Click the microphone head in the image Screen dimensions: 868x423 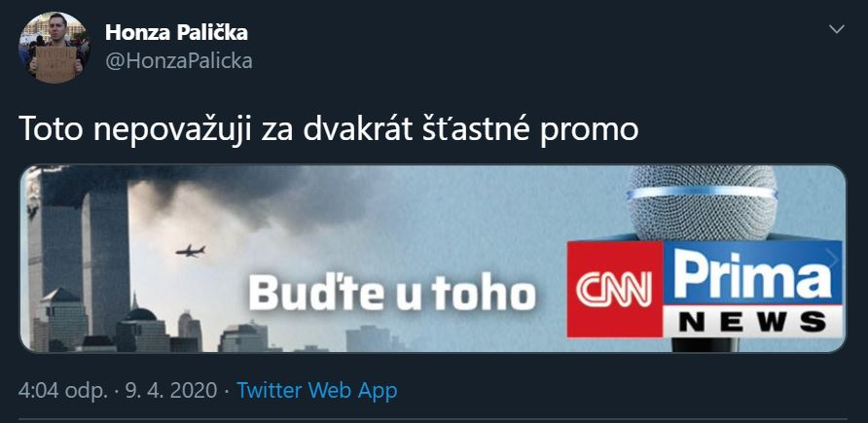pyautogui.click(x=702, y=201)
